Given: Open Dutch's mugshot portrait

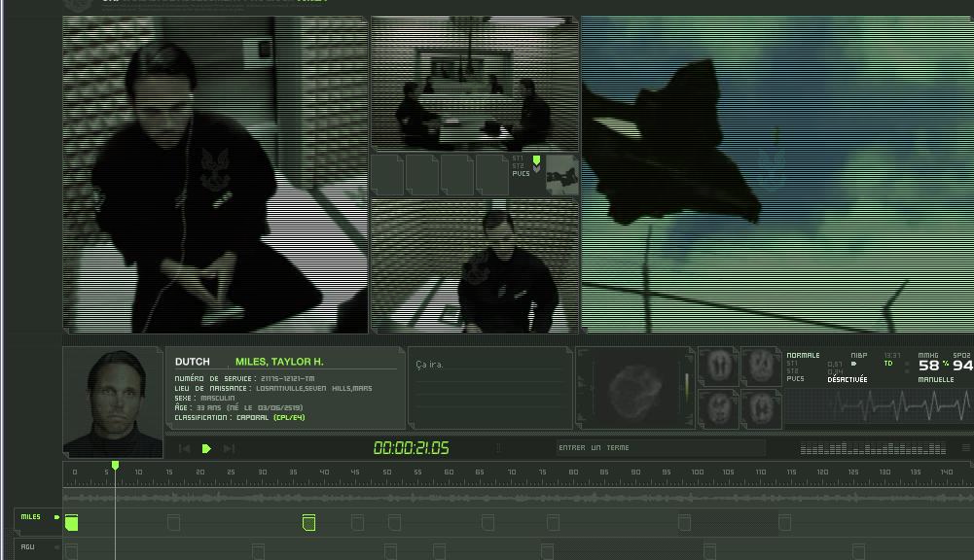Looking at the screenshot, I should point(113,402).
